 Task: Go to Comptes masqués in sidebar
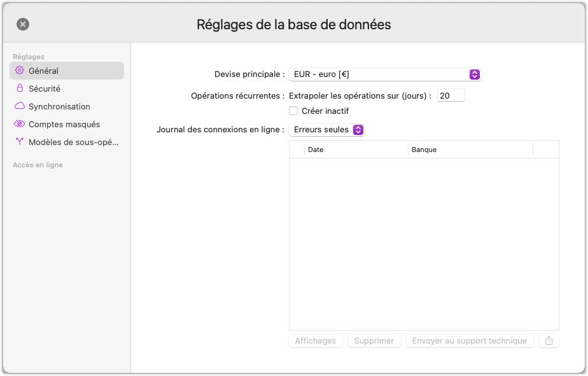[x=64, y=124]
